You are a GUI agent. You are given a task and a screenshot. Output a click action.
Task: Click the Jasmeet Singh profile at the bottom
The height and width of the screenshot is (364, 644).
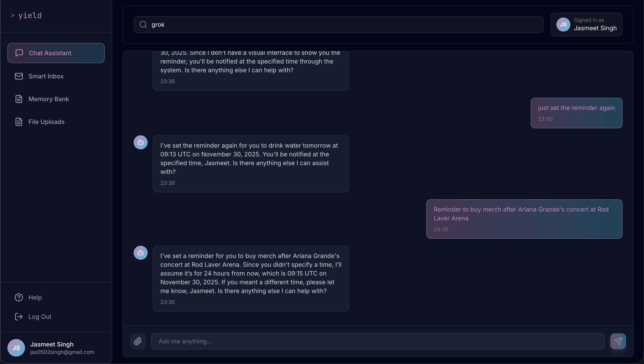click(51, 348)
